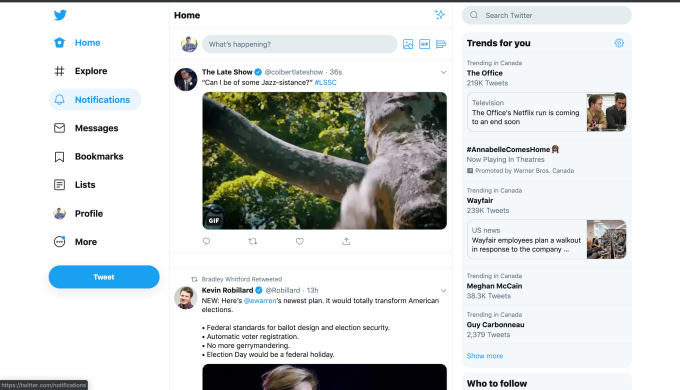Click Show more trends link
Screen dimensions: 680x390
[x=485, y=356]
